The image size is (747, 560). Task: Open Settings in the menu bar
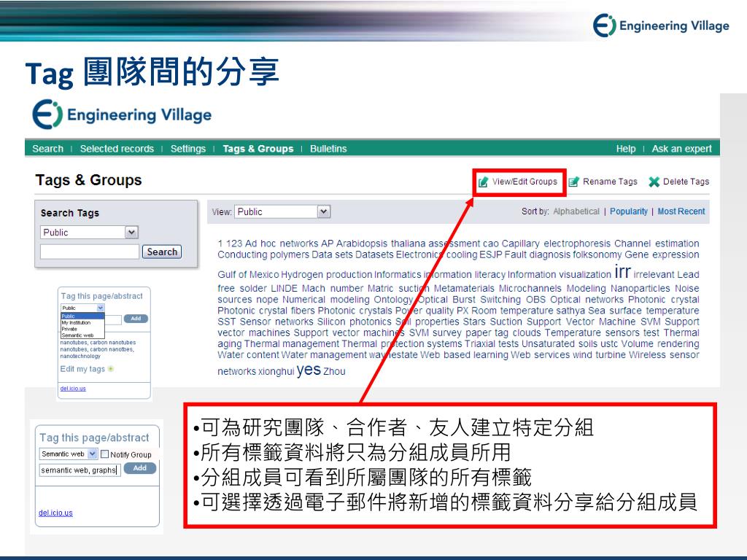(187, 149)
